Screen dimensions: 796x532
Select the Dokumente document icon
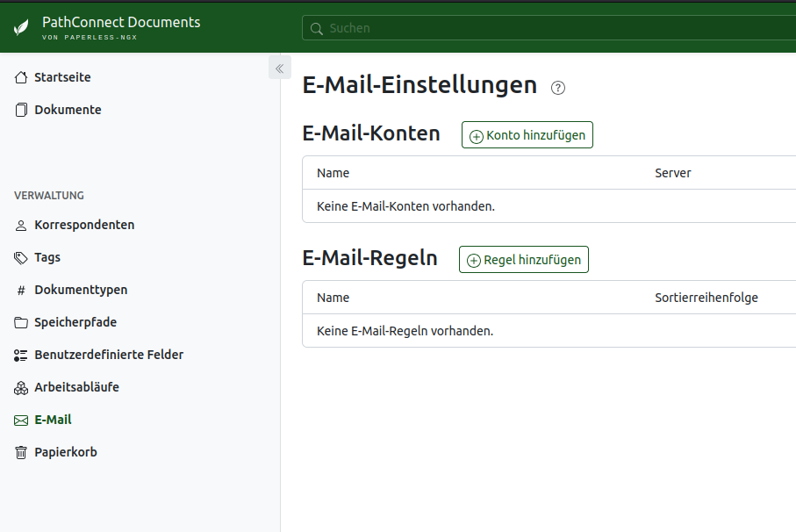[x=19, y=109]
